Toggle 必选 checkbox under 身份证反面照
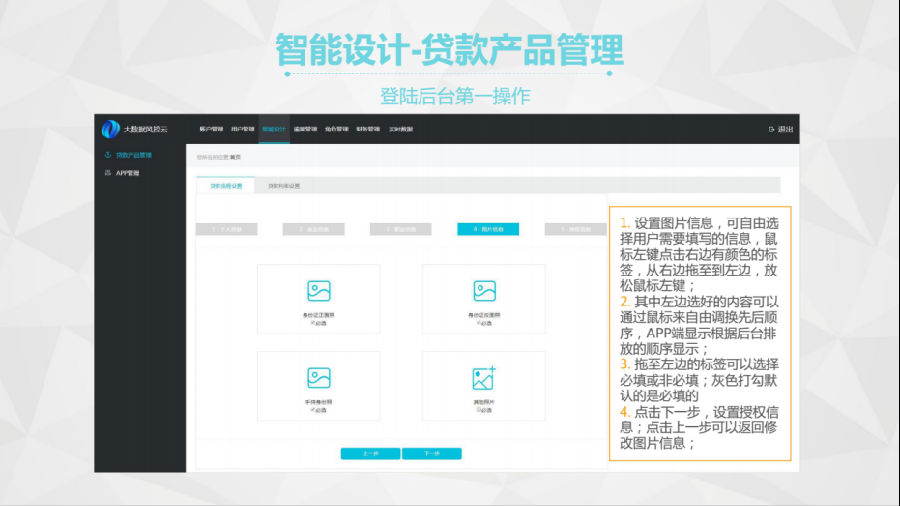900x506 pixels. coord(478,324)
